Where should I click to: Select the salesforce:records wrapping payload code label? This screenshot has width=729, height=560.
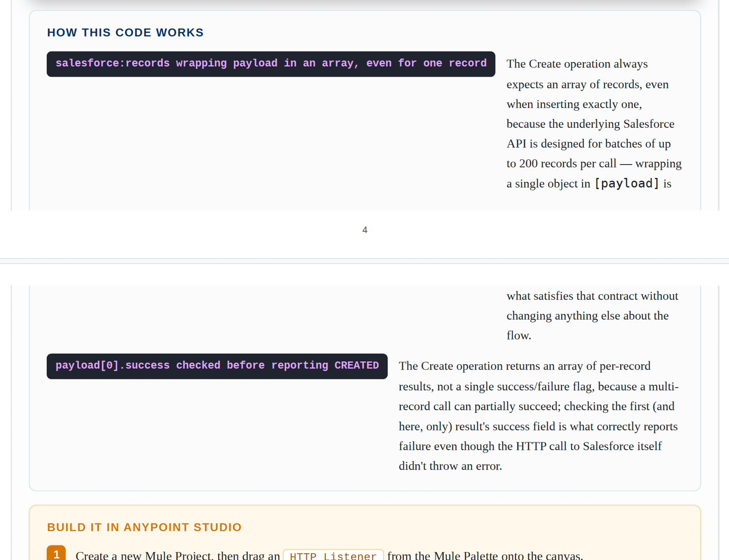tap(271, 64)
